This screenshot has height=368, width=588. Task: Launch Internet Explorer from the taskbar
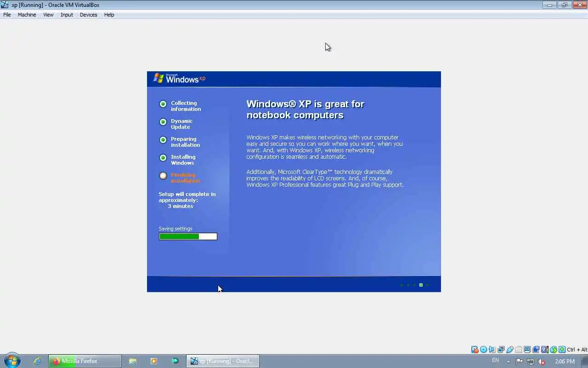click(x=37, y=361)
